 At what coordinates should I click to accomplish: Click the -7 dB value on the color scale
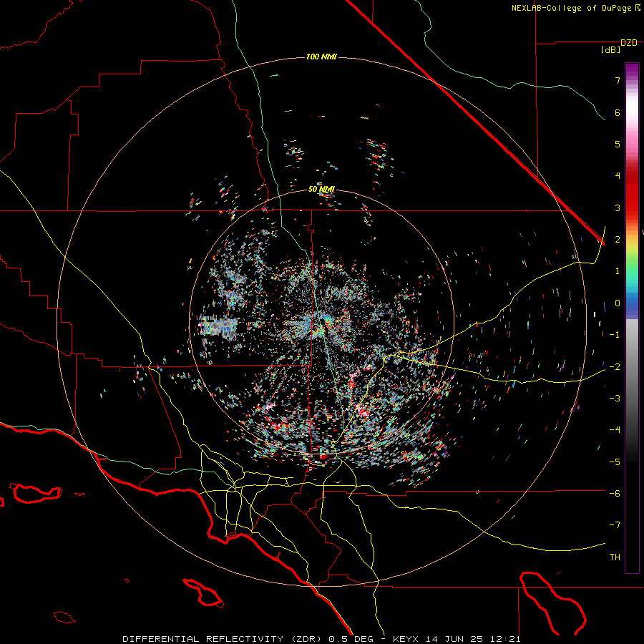(x=615, y=525)
